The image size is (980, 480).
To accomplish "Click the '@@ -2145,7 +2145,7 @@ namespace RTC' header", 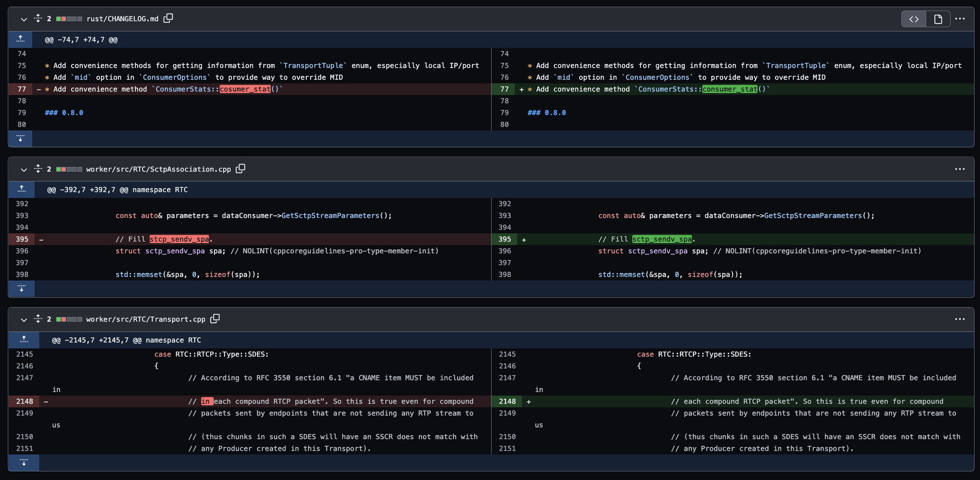I will coord(126,340).
